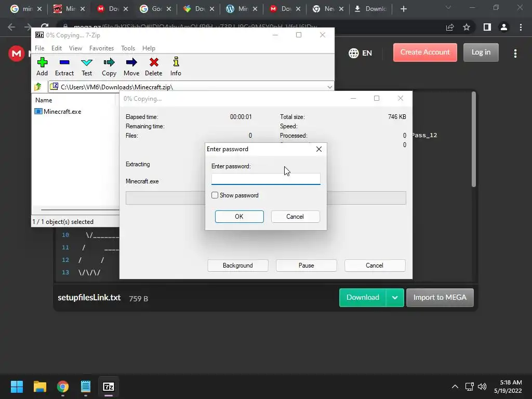Viewport: 532px width, 399px height.
Task: Cancel the extraction in Copying dialog
Action: [375, 265]
